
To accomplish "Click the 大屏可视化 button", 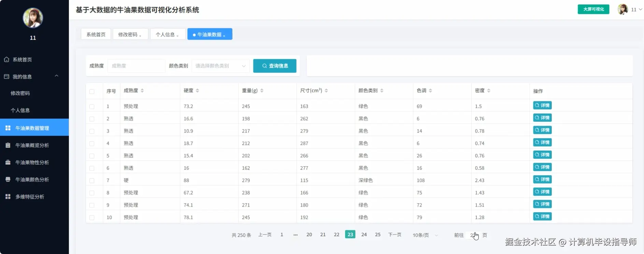I will coord(593,9).
